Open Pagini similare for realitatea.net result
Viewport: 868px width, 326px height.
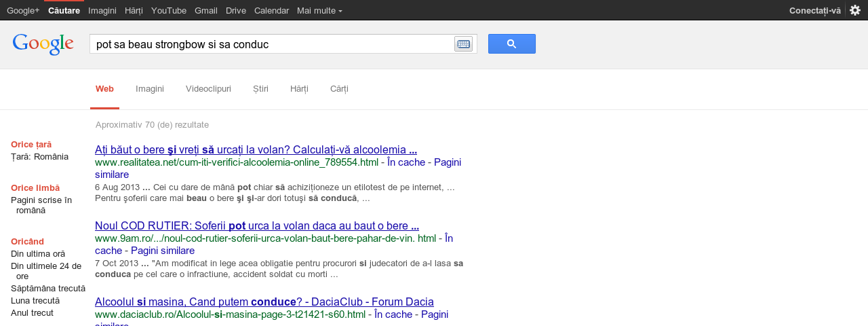278,168
